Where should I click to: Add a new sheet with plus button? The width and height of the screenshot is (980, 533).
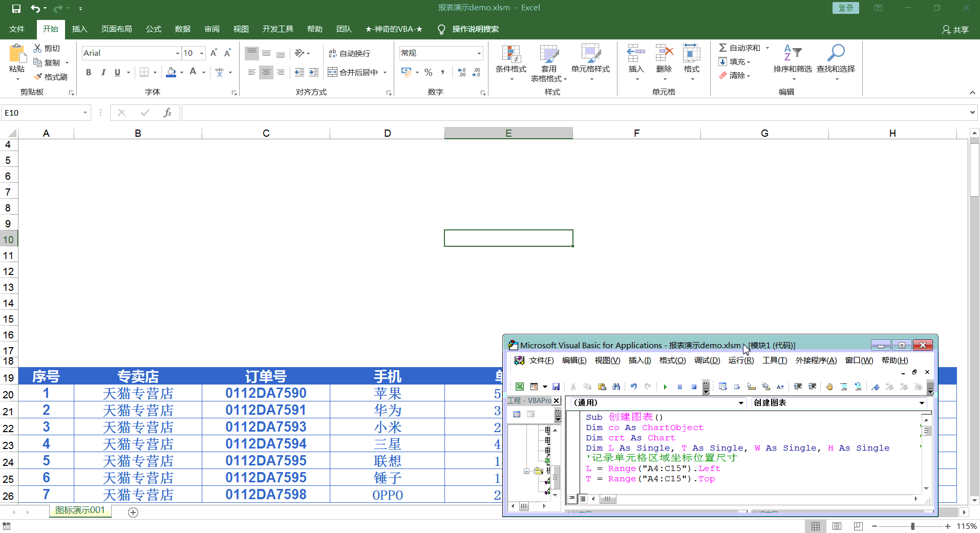[x=133, y=513]
